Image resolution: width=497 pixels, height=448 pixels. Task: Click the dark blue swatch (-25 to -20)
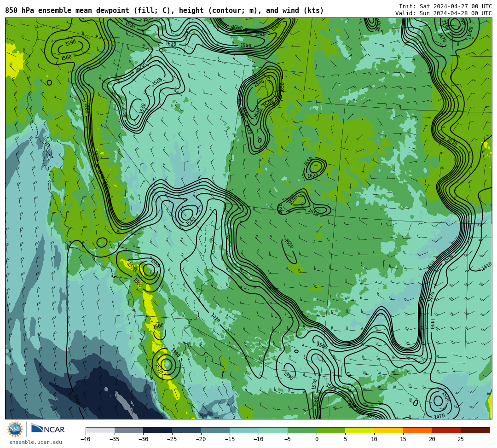point(187,430)
